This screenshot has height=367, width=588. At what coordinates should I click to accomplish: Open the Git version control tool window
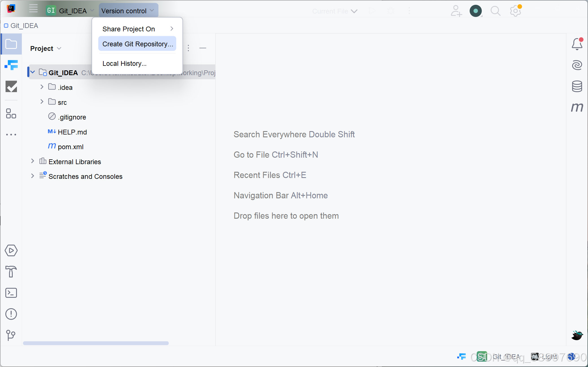11,335
